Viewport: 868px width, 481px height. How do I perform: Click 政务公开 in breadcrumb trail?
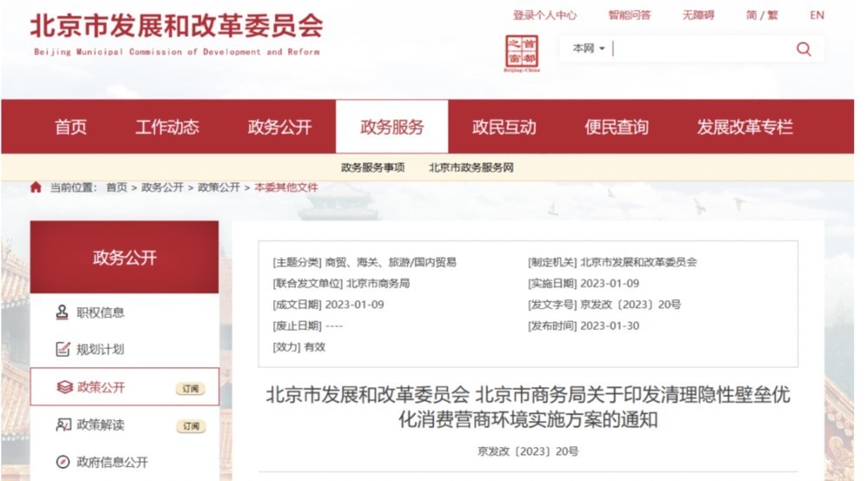[162, 188]
